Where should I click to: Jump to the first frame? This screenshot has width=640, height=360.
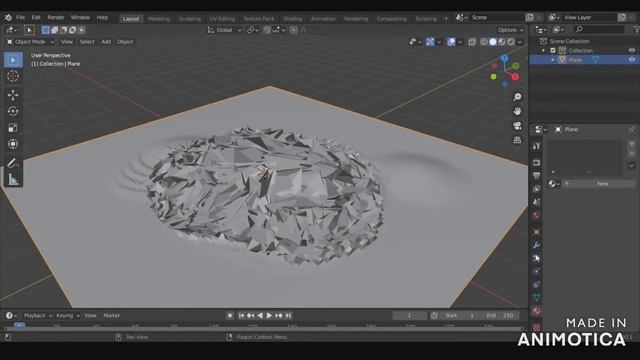(x=241, y=316)
